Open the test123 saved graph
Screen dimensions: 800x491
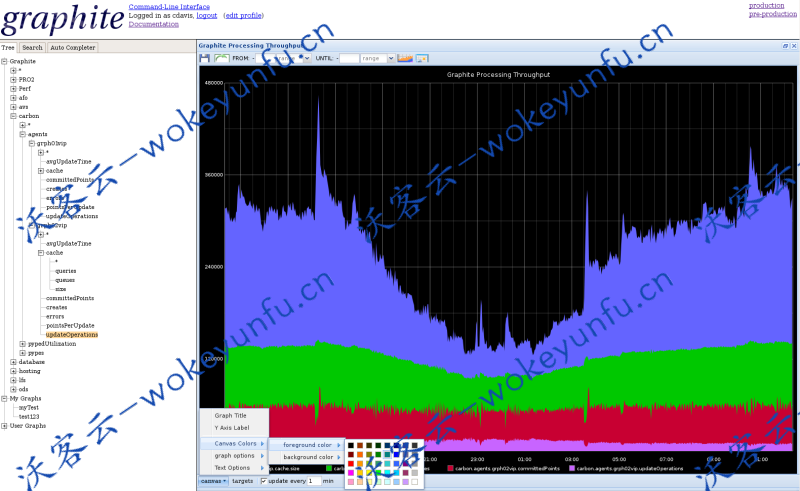coord(29,417)
